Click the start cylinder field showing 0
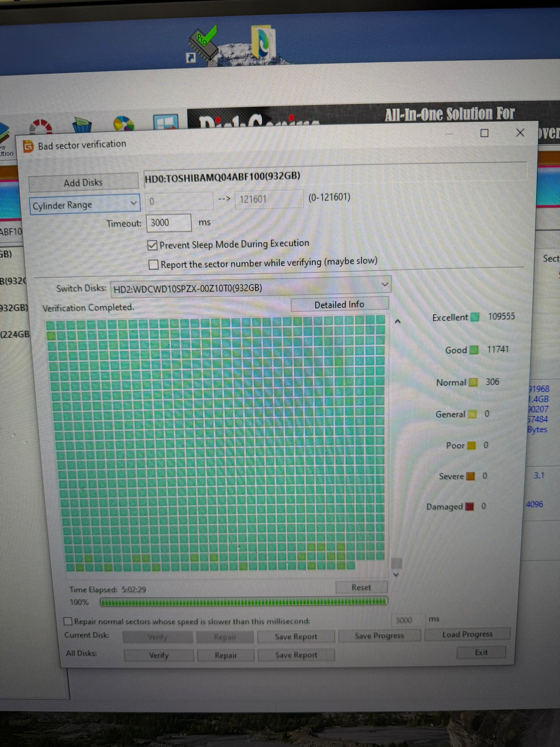This screenshot has width=560, height=747. (179, 201)
